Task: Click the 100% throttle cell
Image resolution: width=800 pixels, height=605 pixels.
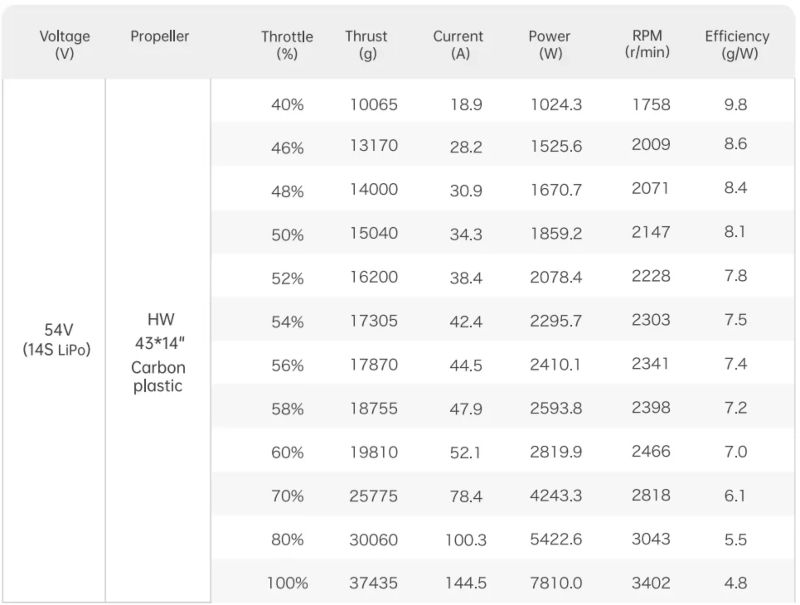Action: click(287, 583)
